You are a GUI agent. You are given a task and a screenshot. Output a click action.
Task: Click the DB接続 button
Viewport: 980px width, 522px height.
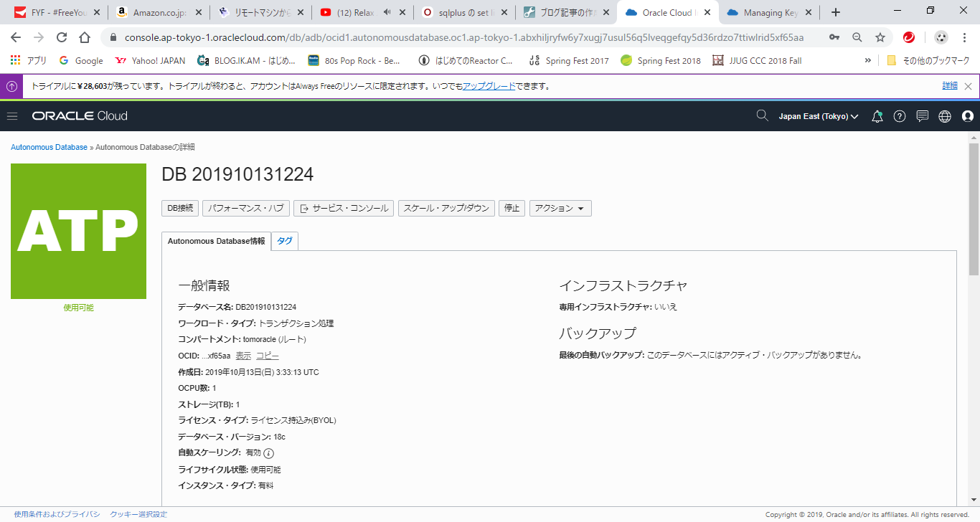pos(180,208)
